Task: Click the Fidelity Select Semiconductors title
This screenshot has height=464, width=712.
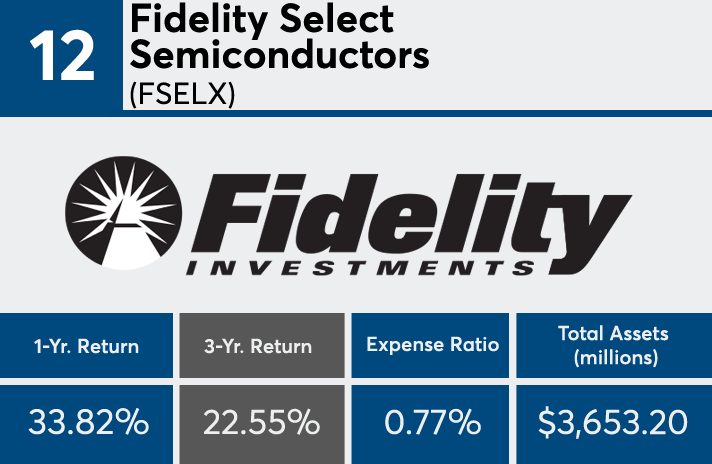Action: point(279,36)
